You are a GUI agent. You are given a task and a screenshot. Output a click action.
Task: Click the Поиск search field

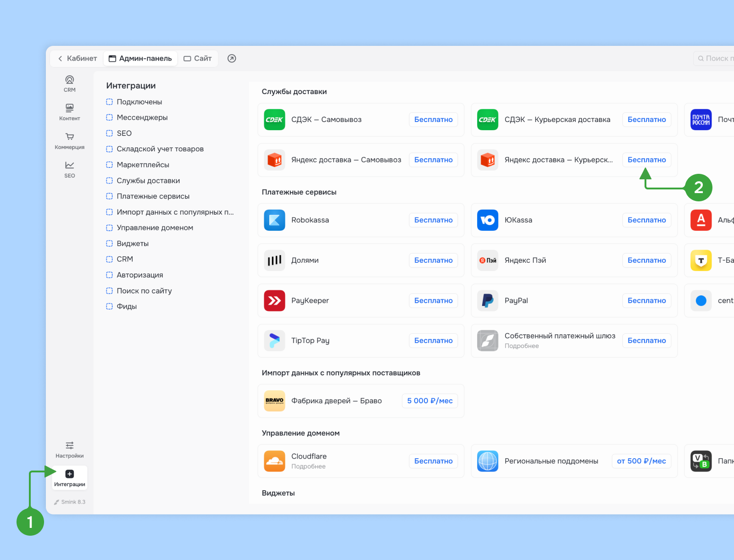click(714, 58)
